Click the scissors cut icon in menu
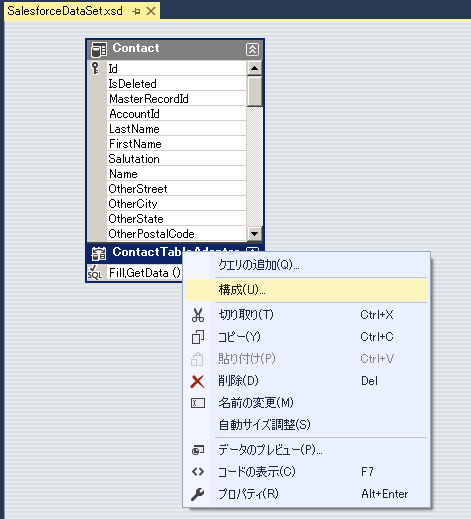The width and height of the screenshot is (471, 519). 198,315
